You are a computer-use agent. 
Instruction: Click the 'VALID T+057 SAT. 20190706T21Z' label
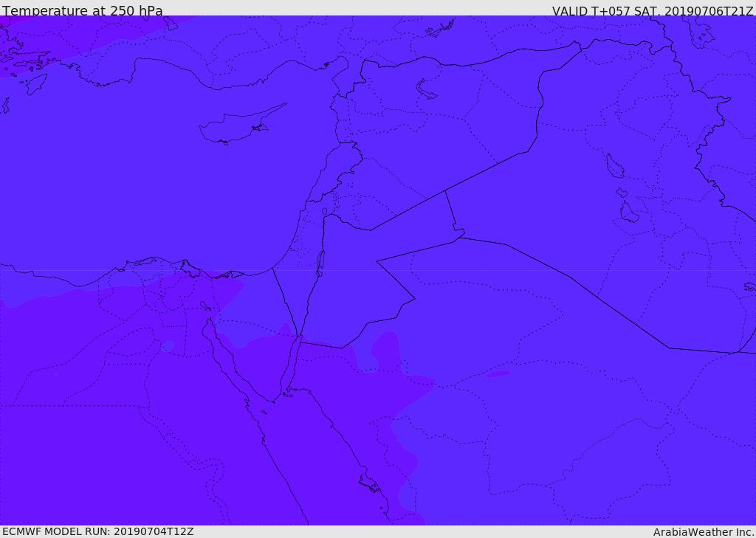tap(653, 11)
